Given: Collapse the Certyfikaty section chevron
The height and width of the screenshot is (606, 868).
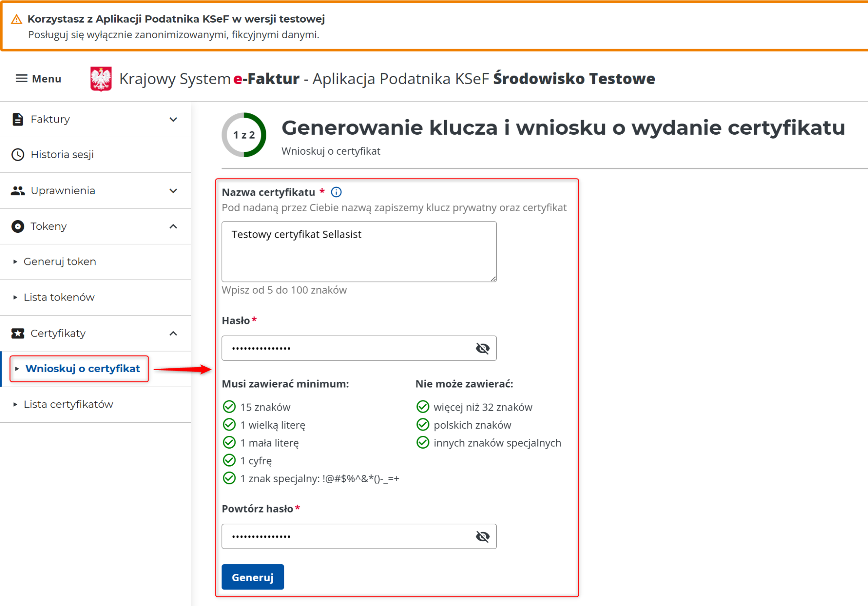Looking at the screenshot, I should tap(173, 333).
